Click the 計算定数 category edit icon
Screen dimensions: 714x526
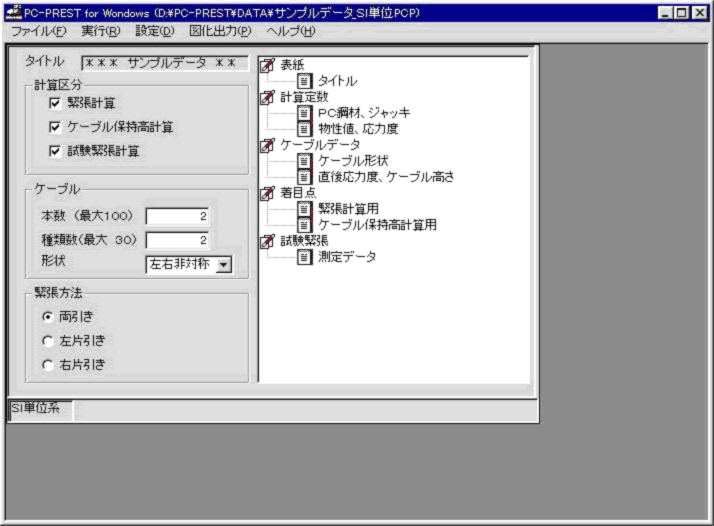[267, 97]
